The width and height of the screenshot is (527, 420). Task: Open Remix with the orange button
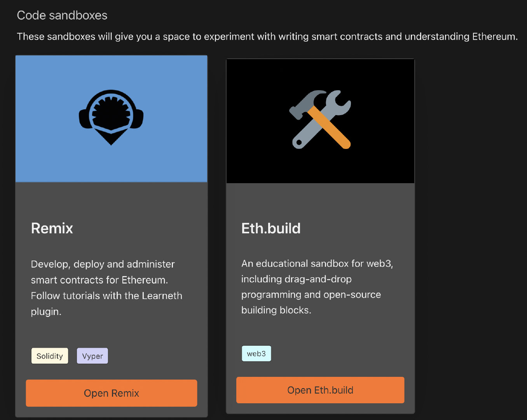click(x=112, y=393)
